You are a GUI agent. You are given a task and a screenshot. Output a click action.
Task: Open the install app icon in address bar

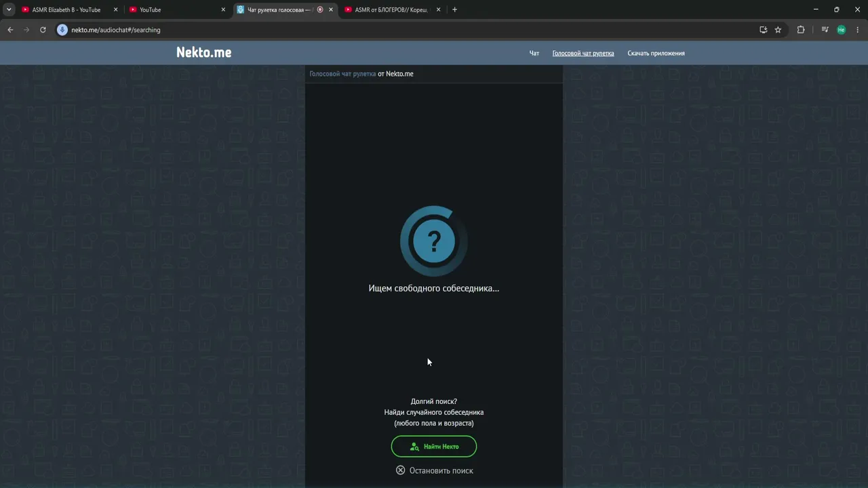point(763,30)
